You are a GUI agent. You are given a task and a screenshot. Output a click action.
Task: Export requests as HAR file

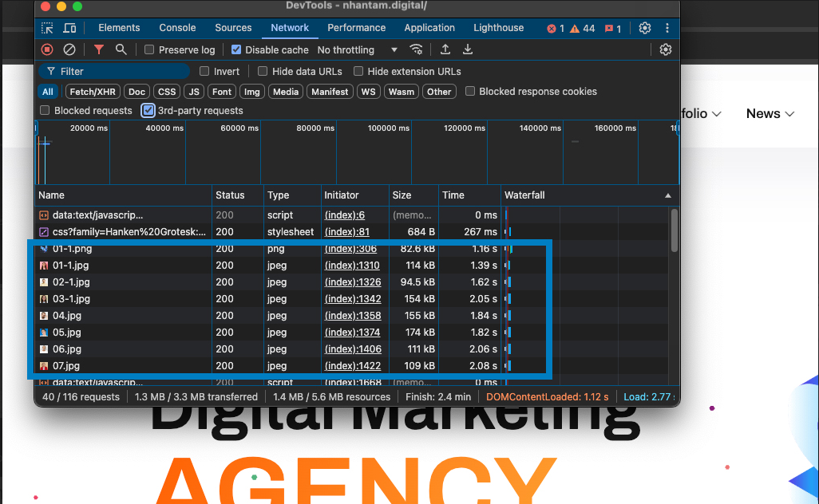click(468, 49)
